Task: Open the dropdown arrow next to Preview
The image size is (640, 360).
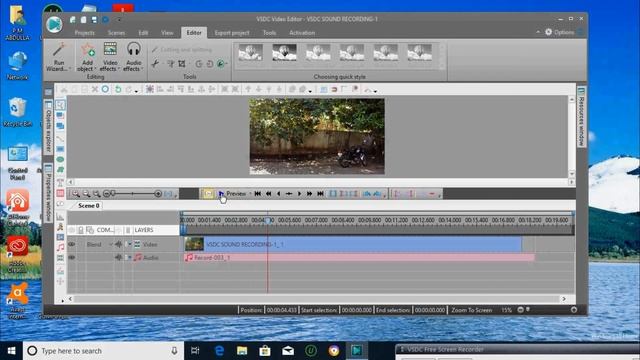Action: (x=250, y=194)
